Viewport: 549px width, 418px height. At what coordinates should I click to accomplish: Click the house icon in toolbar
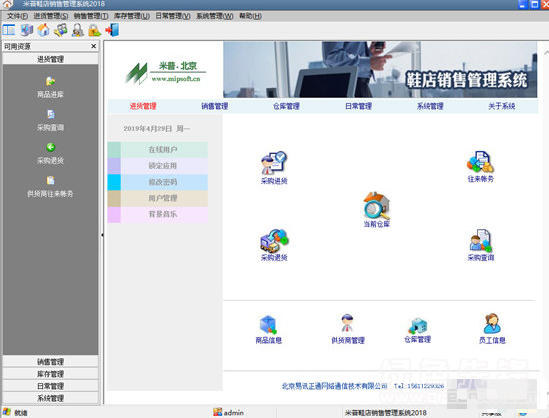(43, 30)
